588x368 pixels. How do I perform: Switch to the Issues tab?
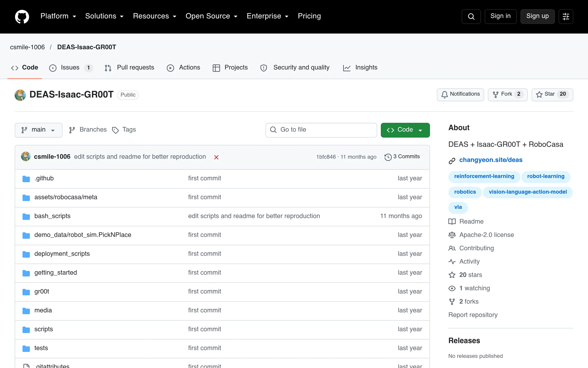[71, 68]
